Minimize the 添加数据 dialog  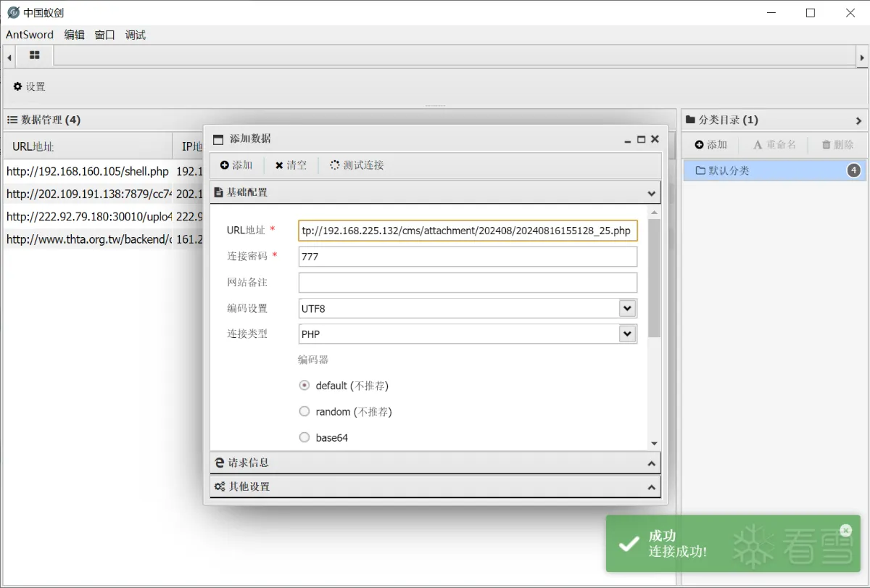[628, 139]
